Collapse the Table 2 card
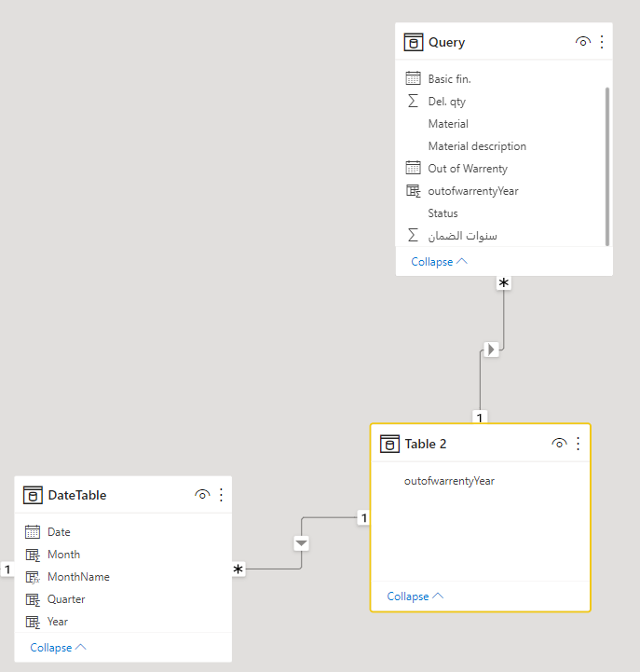Viewport: 640px width, 672px height. [x=415, y=597]
